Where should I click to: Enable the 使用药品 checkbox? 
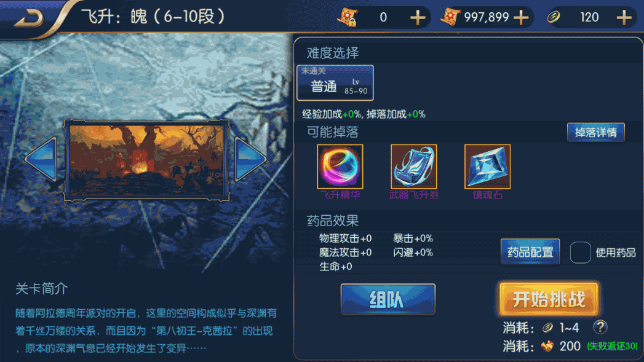(x=581, y=253)
